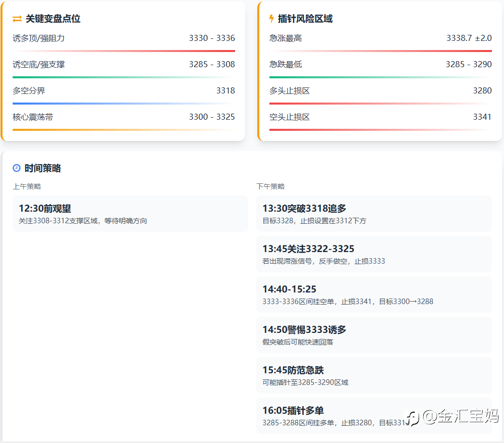Click the 急涨最高 value 3338.7 ±2.0
The height and width of the screenshot is (443, 504).
(469, 38)
